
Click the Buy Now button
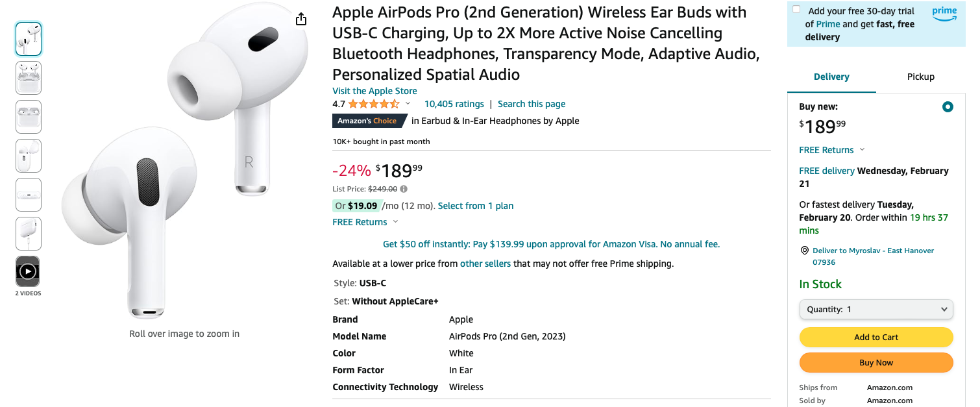coord(876,363)
